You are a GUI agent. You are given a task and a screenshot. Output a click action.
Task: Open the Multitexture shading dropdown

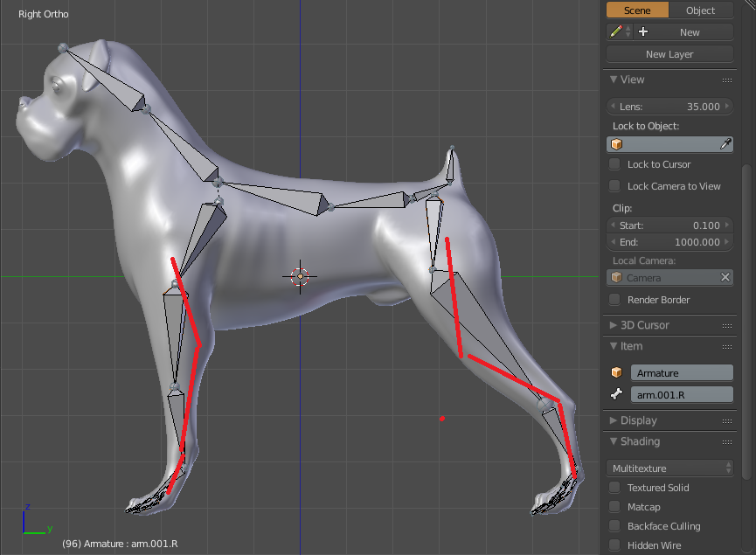[x=669, y=468]
